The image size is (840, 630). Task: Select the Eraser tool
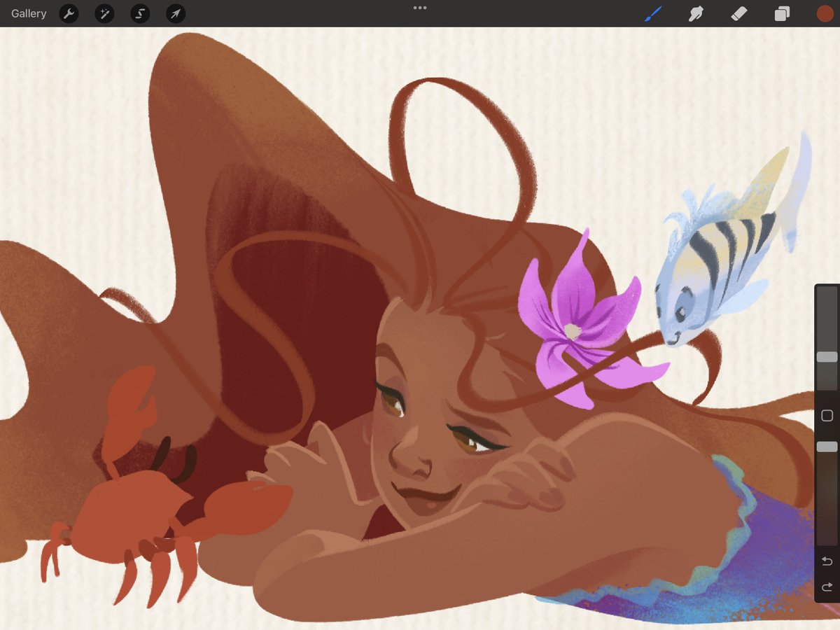(739, 13)
